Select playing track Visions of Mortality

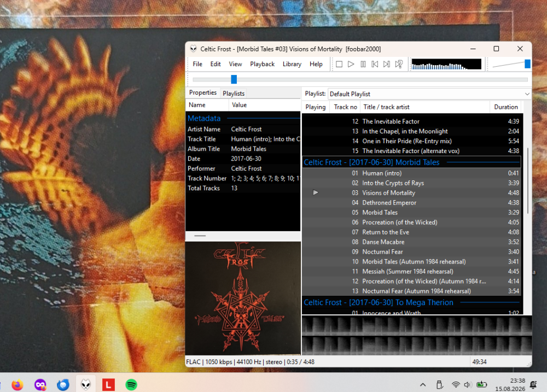412,192
